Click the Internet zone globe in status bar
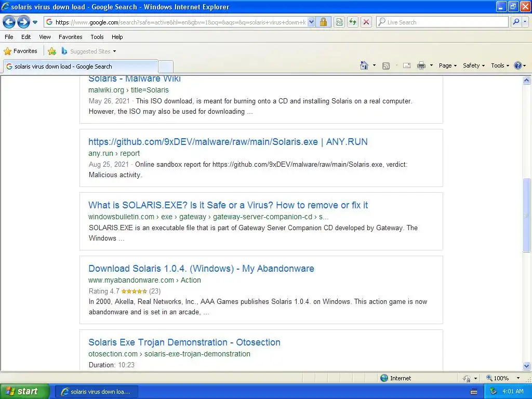The height and width of the screenshot is (399, 532). click(x=384, y=378)
